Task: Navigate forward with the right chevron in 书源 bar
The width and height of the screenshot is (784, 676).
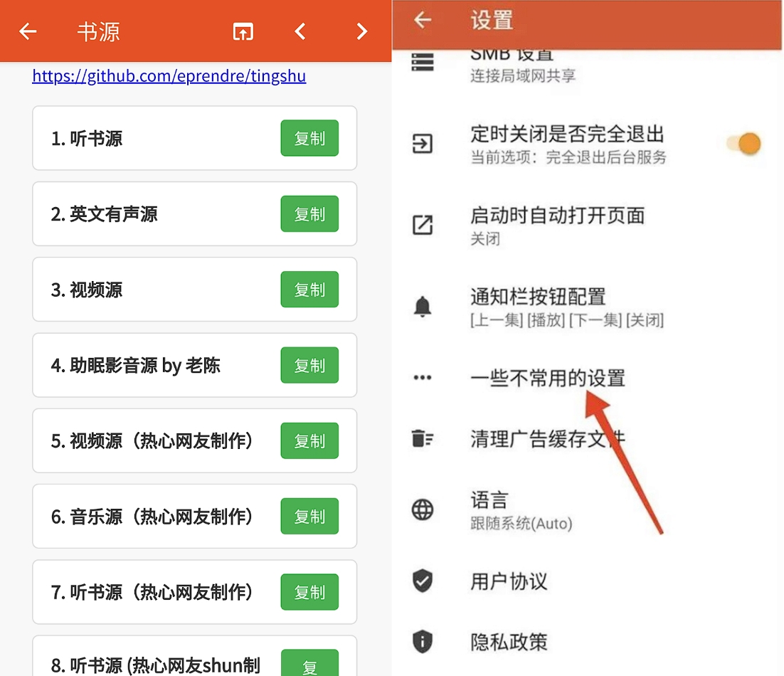Action: click(x=361, y=31)
